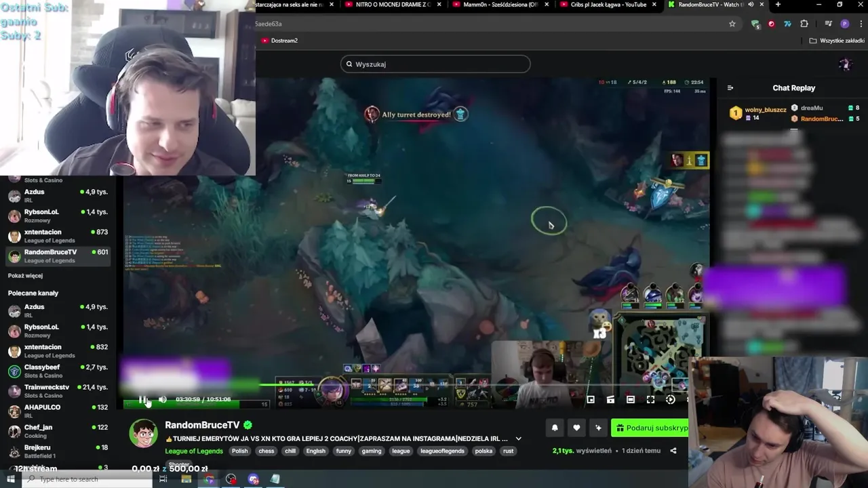Image resolution: width=868 pixels, height=488 pixels.
Task: Open RandomBruceTV channel avatar
Action: point(144,434)
